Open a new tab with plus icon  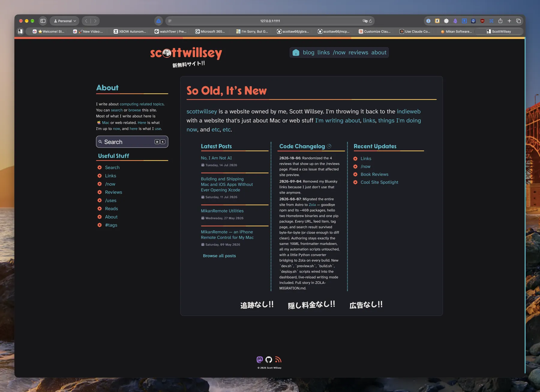point(509,21)
